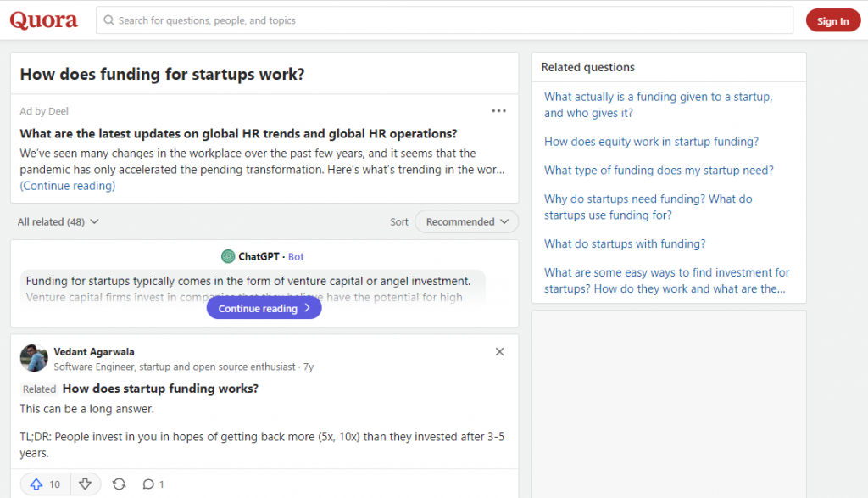868x498 pixels.
Task: Open the Recommended sort dropdown
Action: [466, 221]
